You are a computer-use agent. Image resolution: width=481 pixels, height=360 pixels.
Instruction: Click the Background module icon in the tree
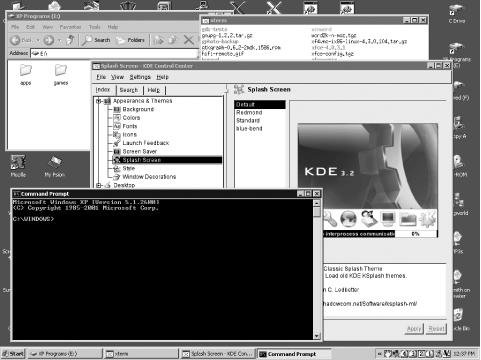[x=117, y=109]
